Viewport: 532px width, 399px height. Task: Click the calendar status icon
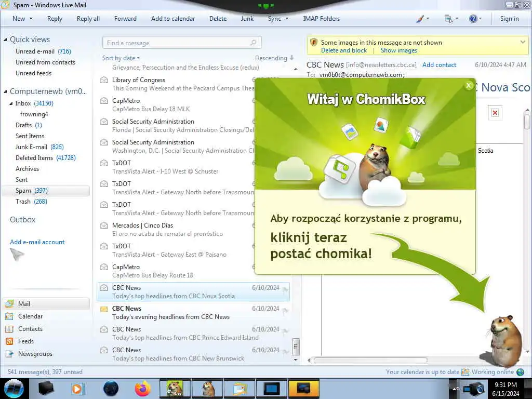[x=465, y=372]
